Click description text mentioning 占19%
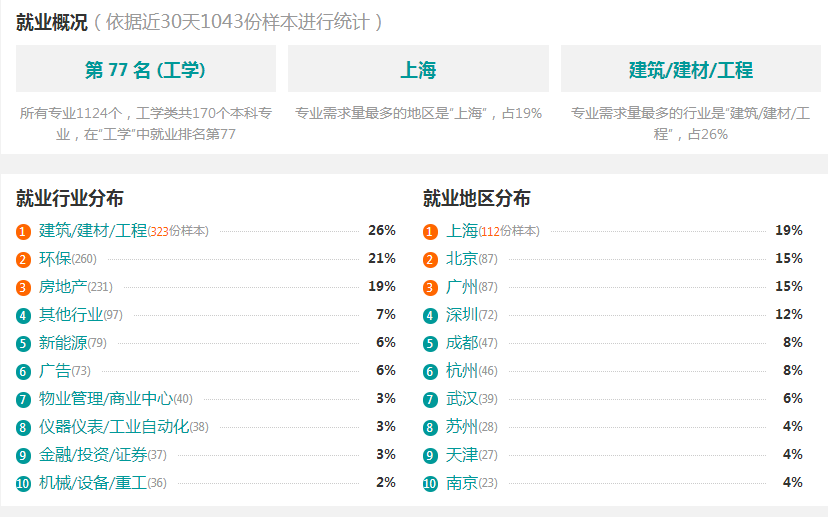The height and width of the screenshot is (517, 828). click(x=418, y=113)
